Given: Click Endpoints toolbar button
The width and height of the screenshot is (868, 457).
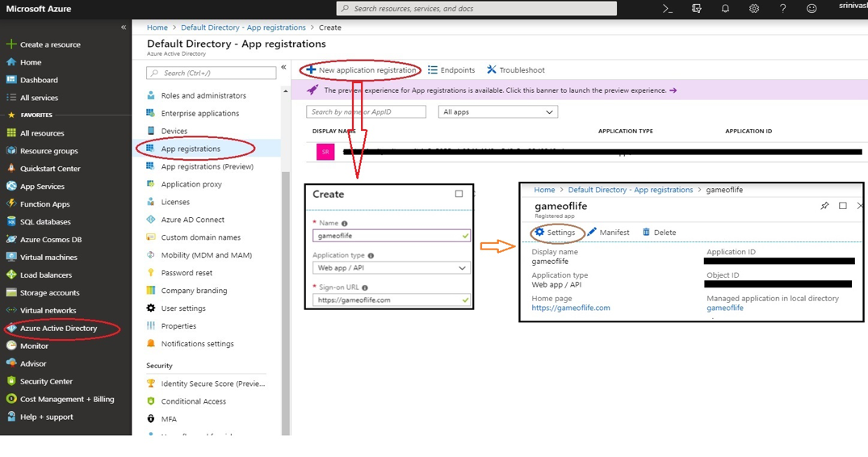Looking at the screenshot, I should [451, 69].
